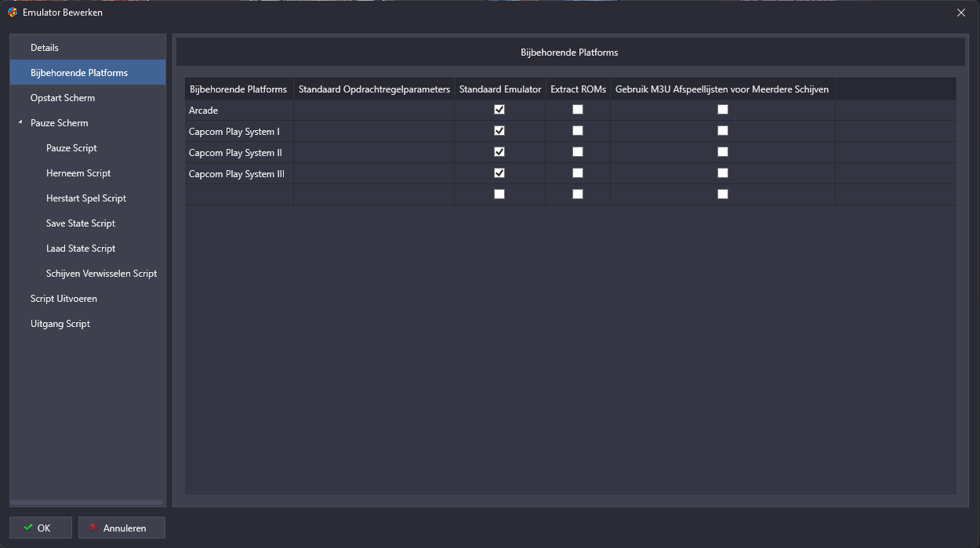
Task: Edit Capcom Play System III parameters cell
Action: tap(374, 174)
